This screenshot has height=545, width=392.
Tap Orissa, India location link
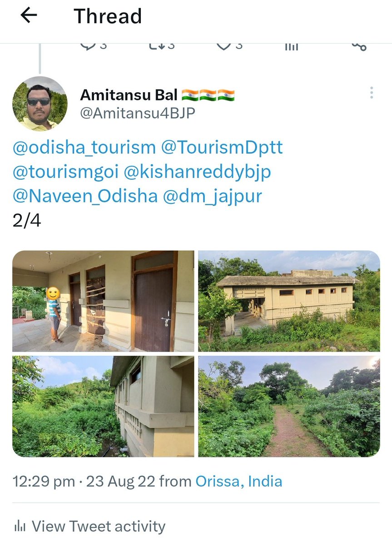(x=239, y=481)
